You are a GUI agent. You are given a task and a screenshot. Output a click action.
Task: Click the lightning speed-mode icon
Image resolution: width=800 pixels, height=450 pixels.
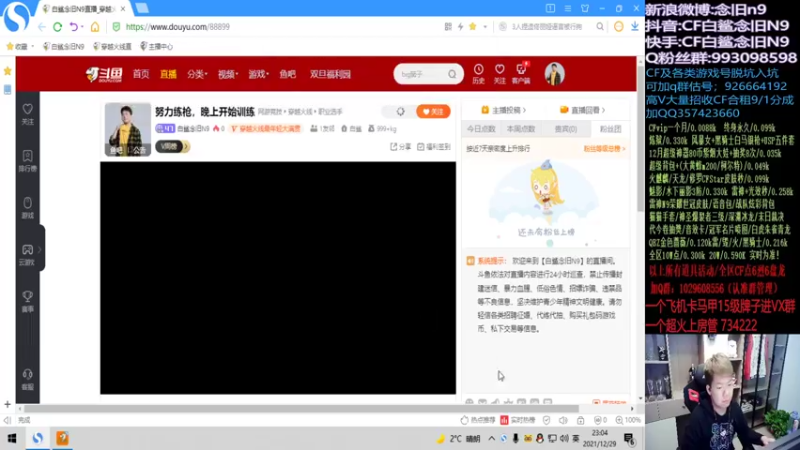coord(460,27)
